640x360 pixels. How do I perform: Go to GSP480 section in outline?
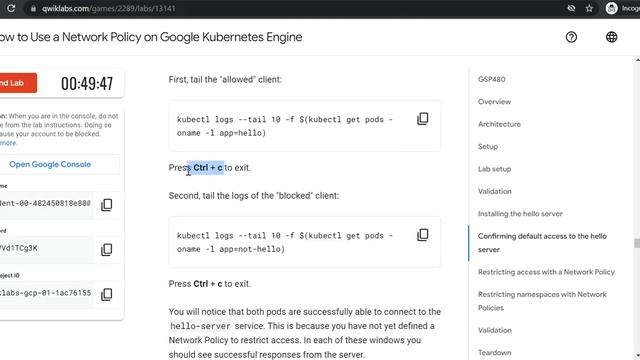click(x=491, y=79)
